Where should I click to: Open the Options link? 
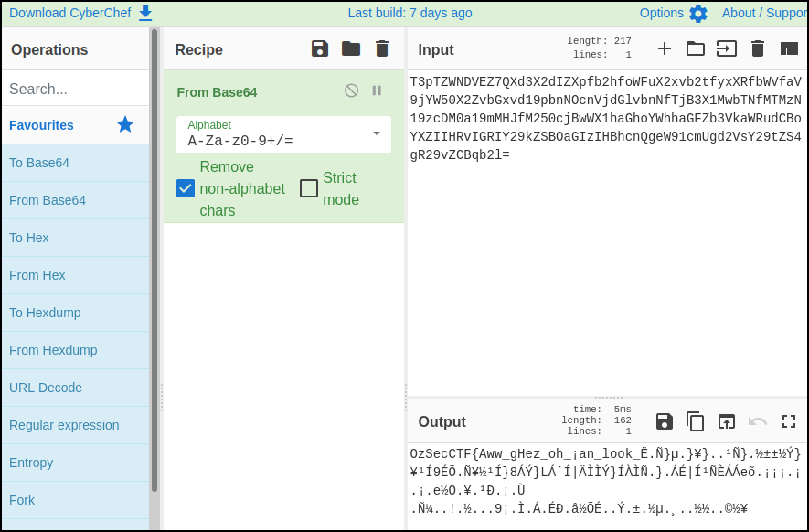coord(662,13)
